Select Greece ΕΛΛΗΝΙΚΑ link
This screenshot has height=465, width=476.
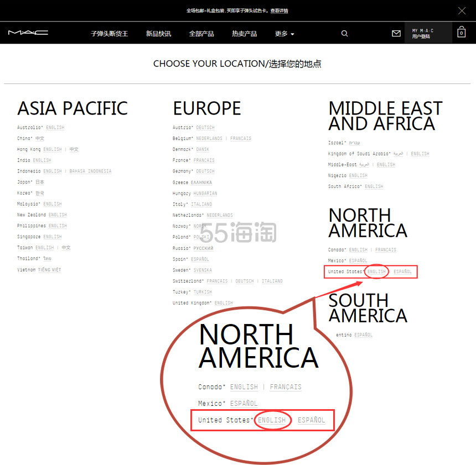point(201,182)
